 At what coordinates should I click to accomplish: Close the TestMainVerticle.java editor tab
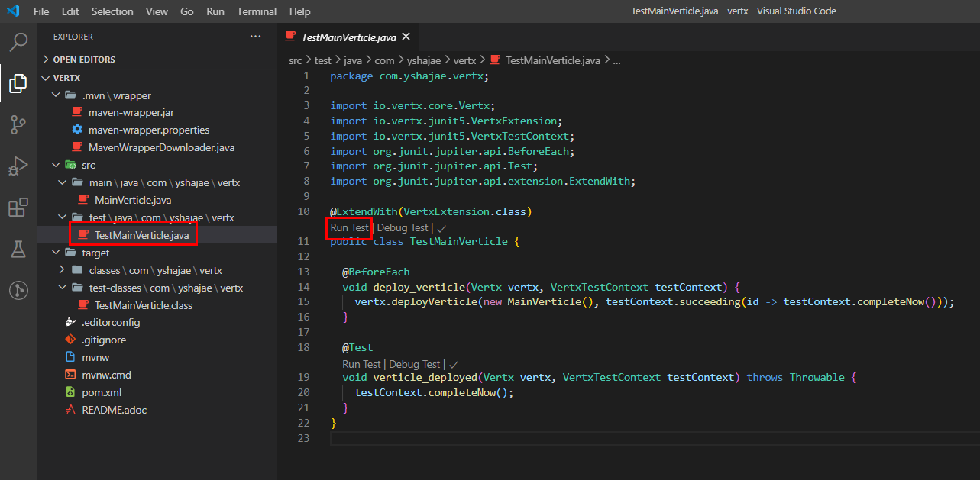coord(406,36)
